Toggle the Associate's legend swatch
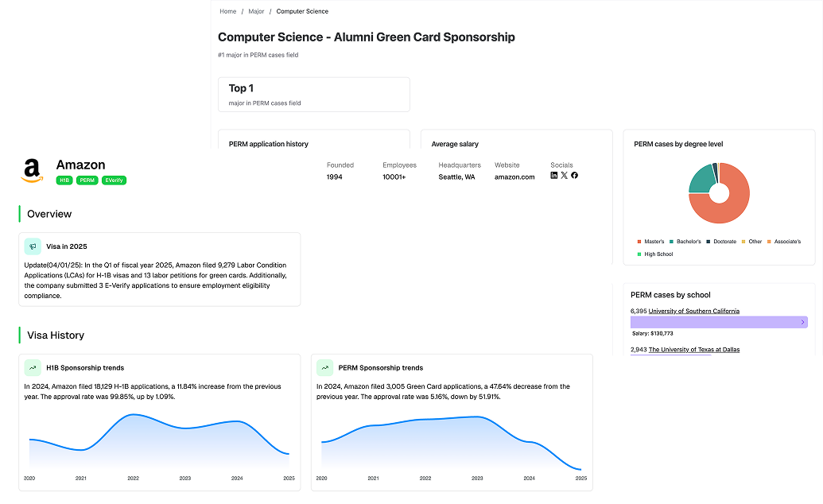 click(769, 242)
